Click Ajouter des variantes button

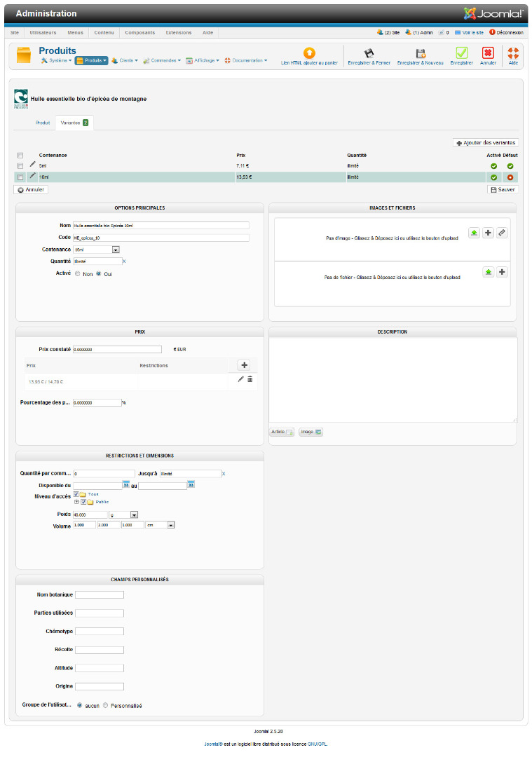pyautogui.click(x=486, y=143)
